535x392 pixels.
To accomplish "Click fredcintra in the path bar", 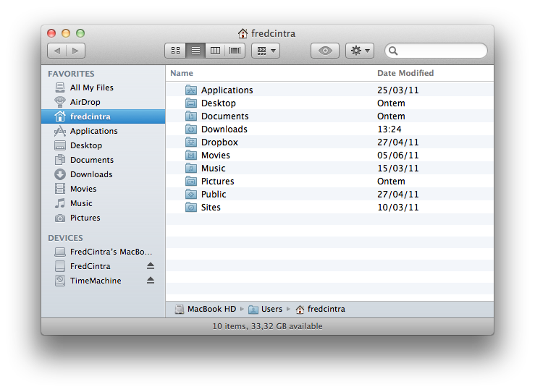I will coord(321,309).
